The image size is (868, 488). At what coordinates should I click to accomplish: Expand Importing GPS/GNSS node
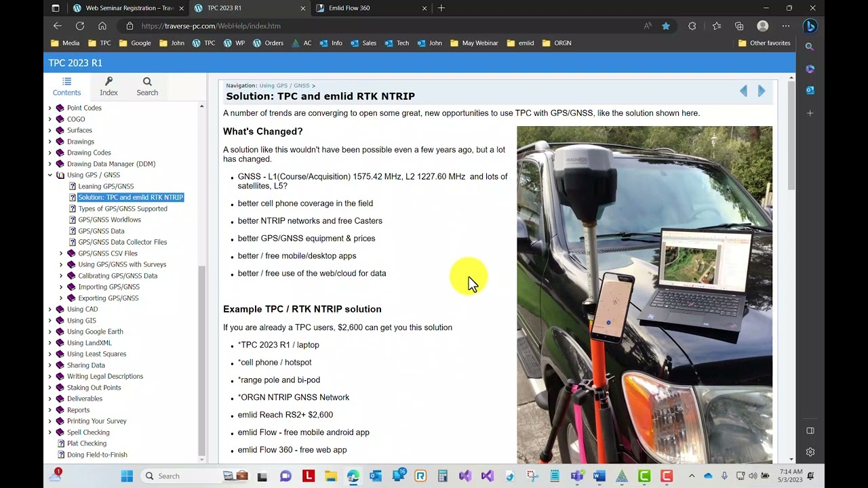[x=61, y=287]
